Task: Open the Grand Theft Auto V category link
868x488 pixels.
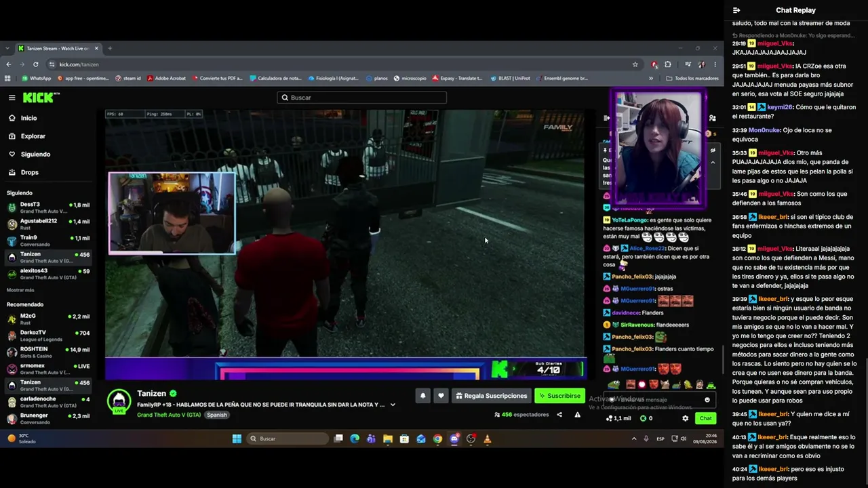Action: point(169,415)
